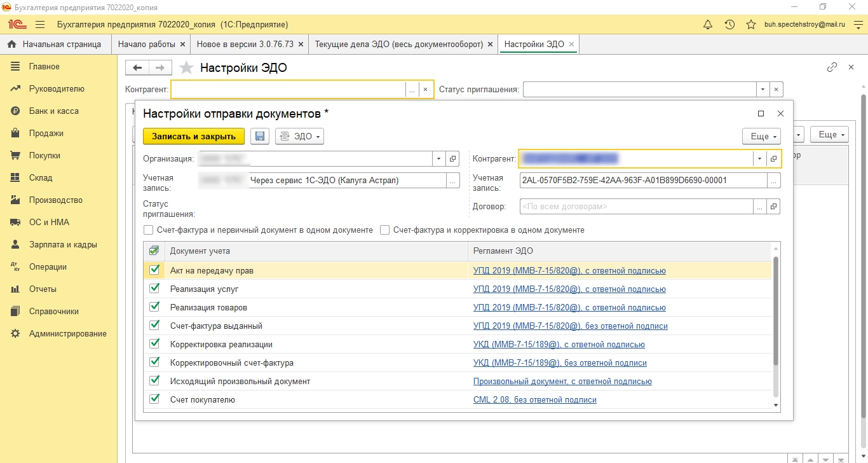Click the get link icon
The image size is (868, 463).
click(x=832, y=67)
